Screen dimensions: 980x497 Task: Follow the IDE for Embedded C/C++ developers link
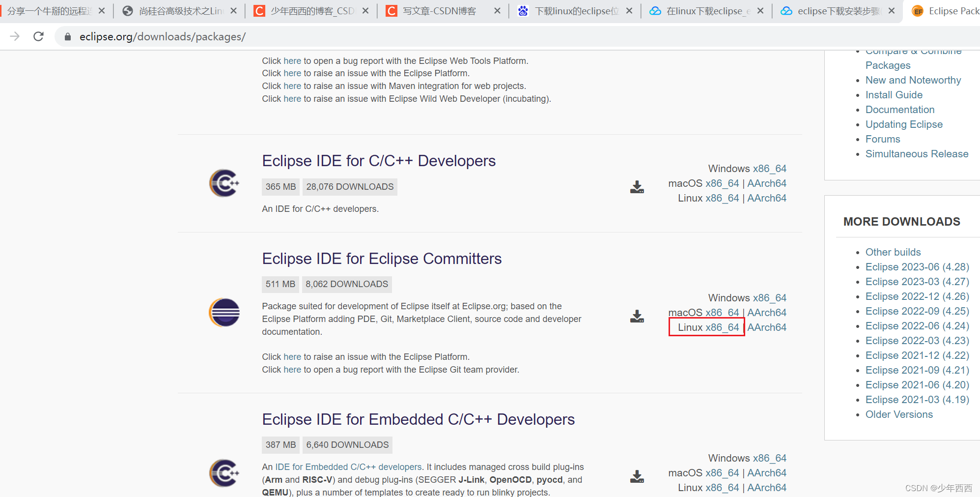[348, 467]
